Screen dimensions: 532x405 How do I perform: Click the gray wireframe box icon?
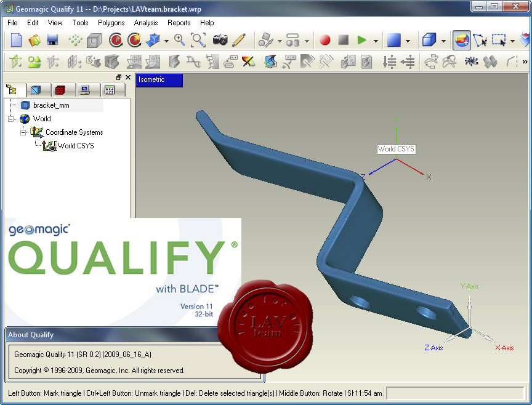coord(94,40)
